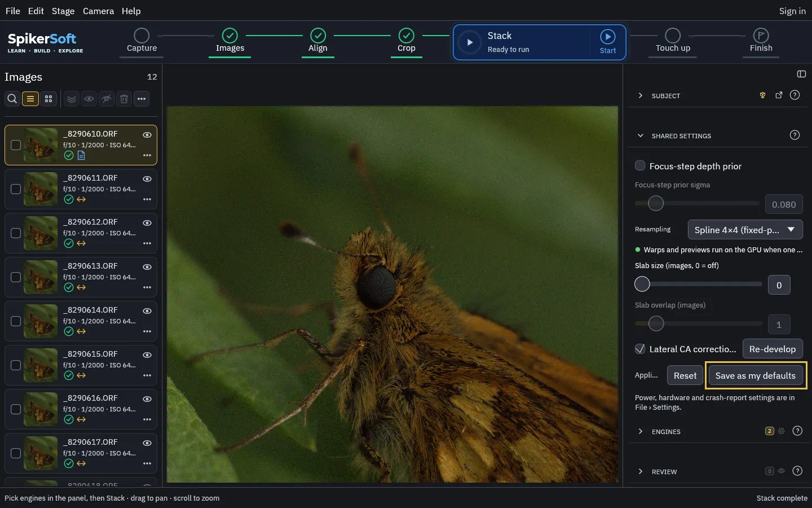Click the Start play icon
The height and width of the screenshot is (508, 812).
pyautogui.click(x=607, y=37)
